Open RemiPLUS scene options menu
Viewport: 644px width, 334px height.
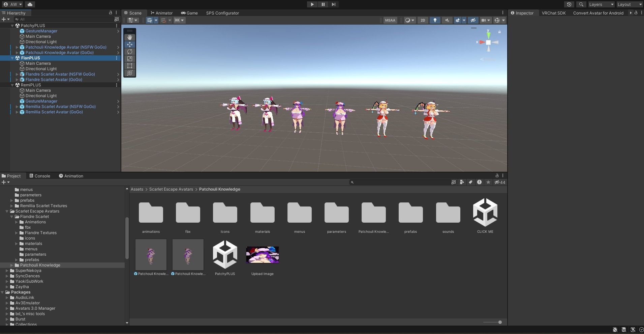tap(117, 85)
